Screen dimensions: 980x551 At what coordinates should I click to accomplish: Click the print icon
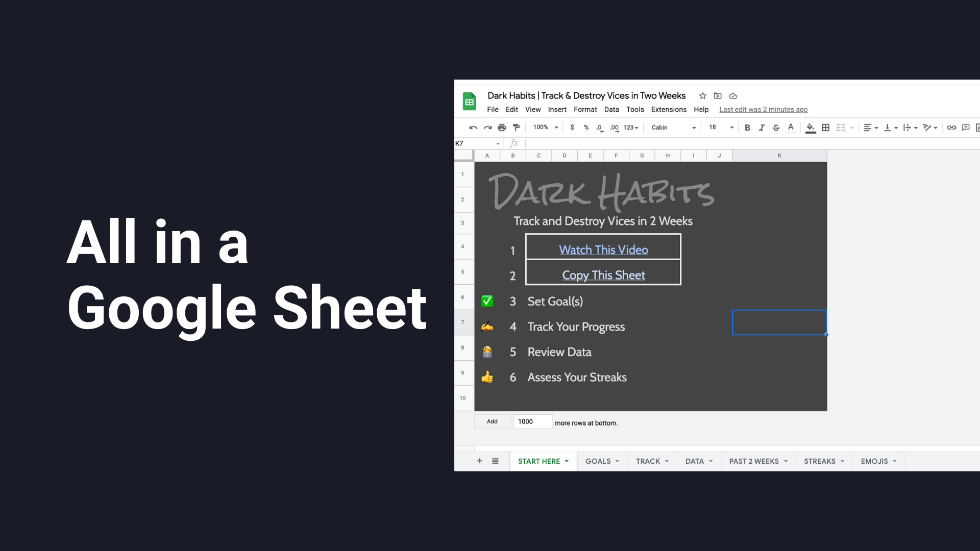pyautogui.click(x=502, y=128)
